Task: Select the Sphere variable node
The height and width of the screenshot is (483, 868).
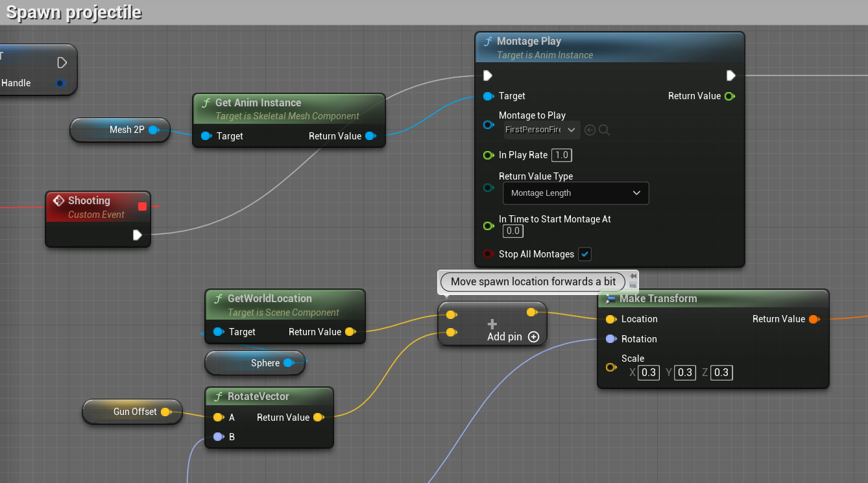Action: click(x=255, y=363)
